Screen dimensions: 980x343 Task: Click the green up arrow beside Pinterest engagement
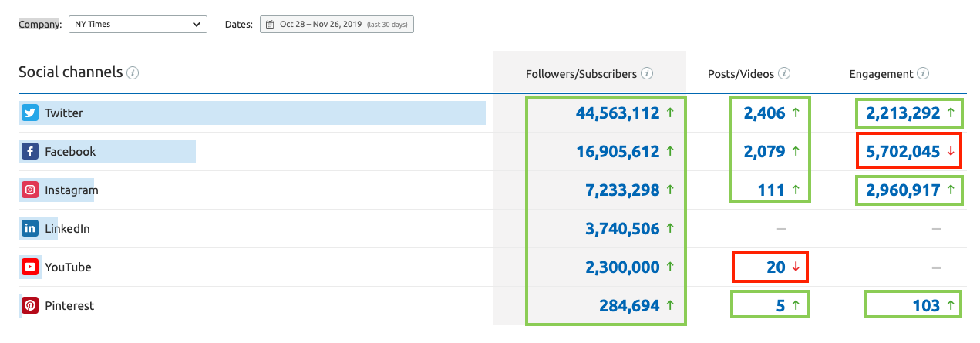(x=951, y=306)
